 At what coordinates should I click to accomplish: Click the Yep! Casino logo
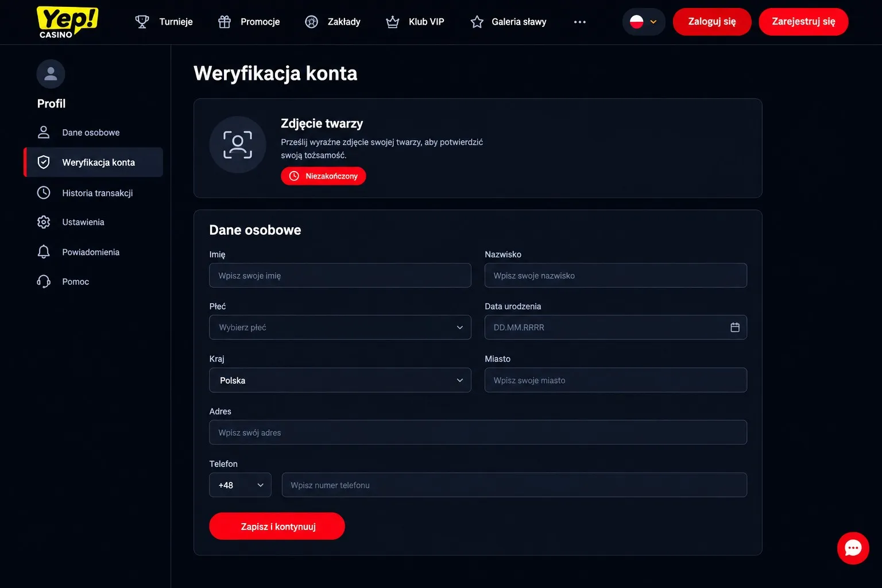point(67,22)
